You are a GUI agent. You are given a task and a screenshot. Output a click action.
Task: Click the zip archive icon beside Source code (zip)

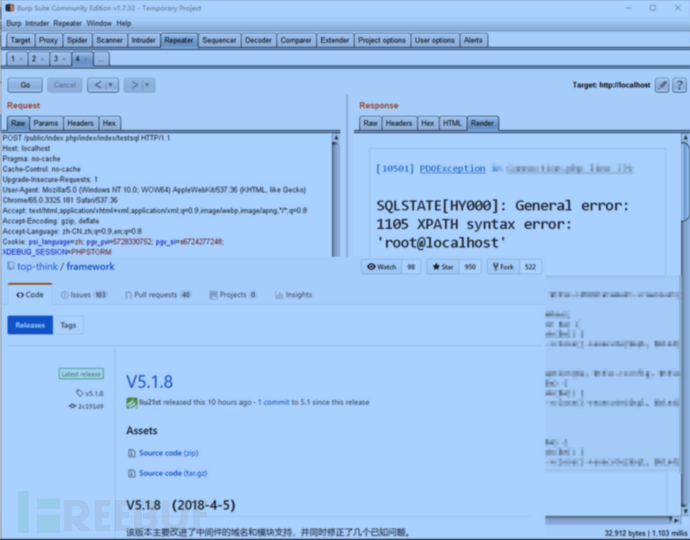131,453
